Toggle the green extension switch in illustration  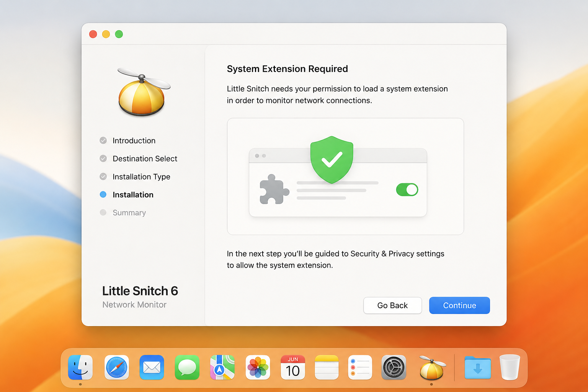pyautogui.click(x=407, y=189)
